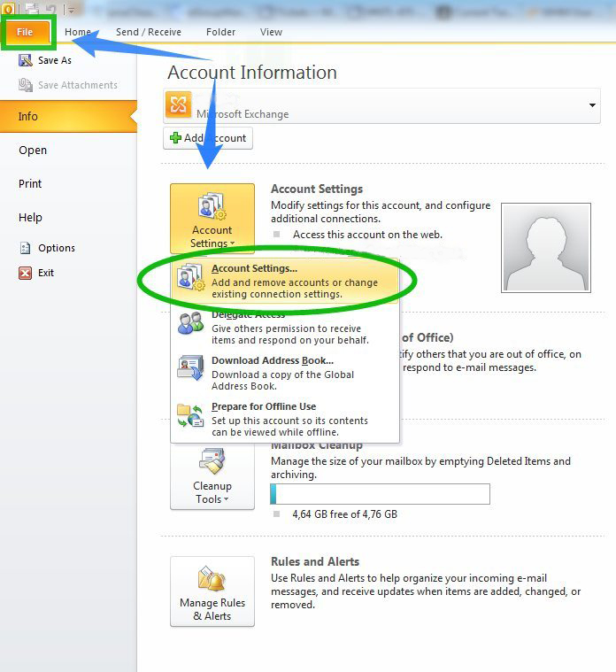
Task: Click the Send/Receive icon in Quick Access Toolbar
Action: coord(31,9)
